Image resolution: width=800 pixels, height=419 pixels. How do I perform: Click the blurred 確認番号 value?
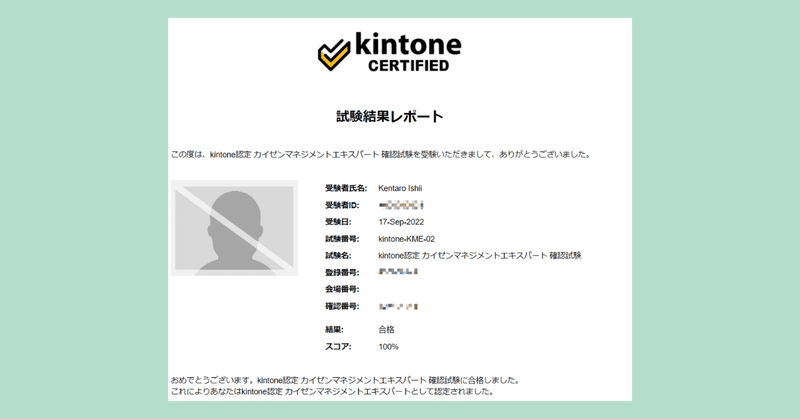[398, 307]
